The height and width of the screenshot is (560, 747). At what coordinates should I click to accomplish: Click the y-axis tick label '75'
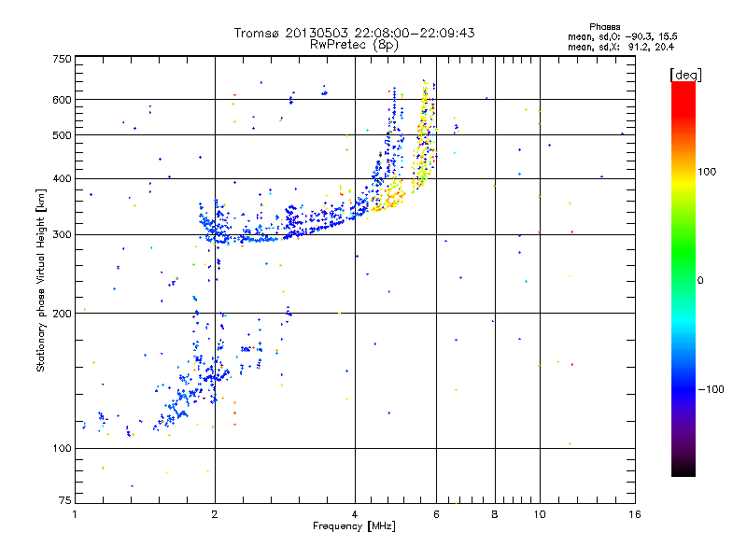(x=65, y=500)
